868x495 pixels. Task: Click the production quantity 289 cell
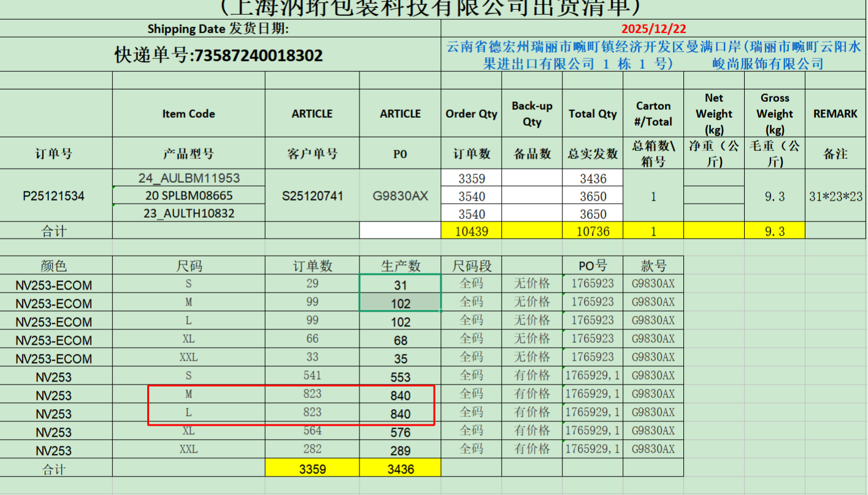[x=400, y=451]
